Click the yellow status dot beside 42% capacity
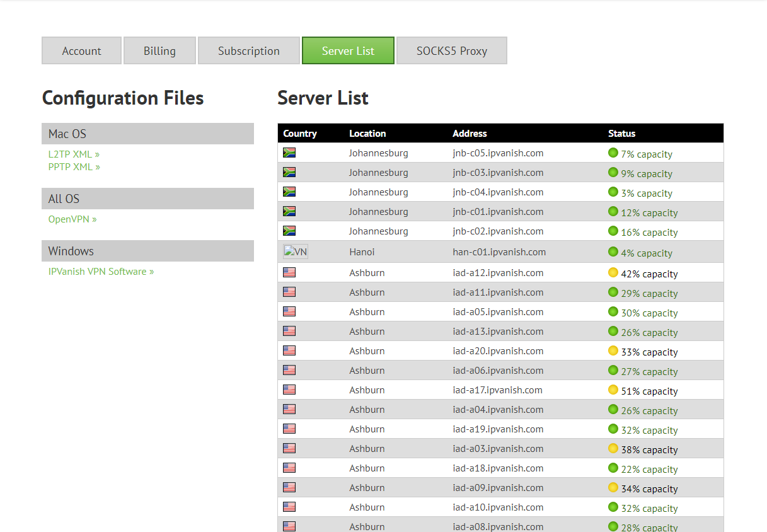Viewport: 767px width, 532px height. [612, 272]
